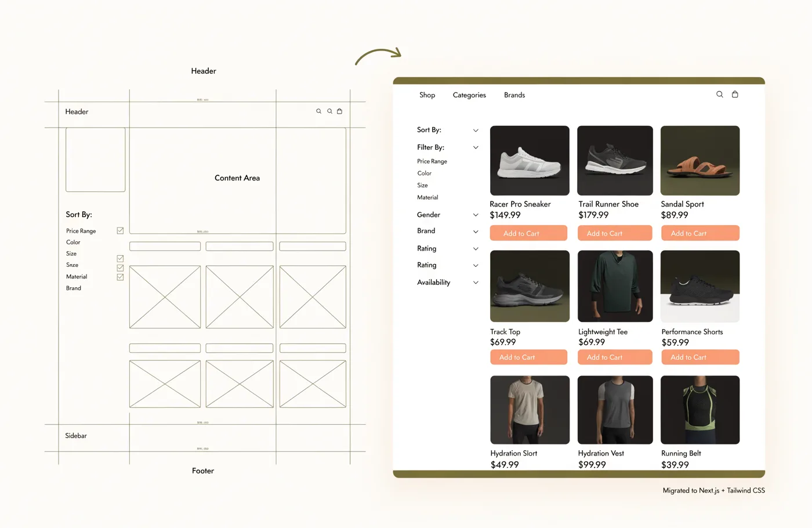Add Track Top to cart
The width and height of the screenshot is (812, 528).
pyautogui.click(x=528, y=357)
